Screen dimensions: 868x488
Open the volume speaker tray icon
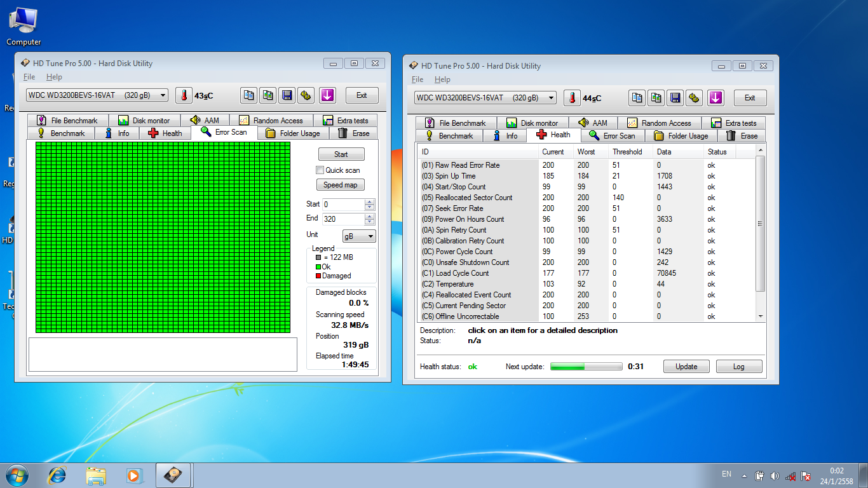tap(775, 476)
